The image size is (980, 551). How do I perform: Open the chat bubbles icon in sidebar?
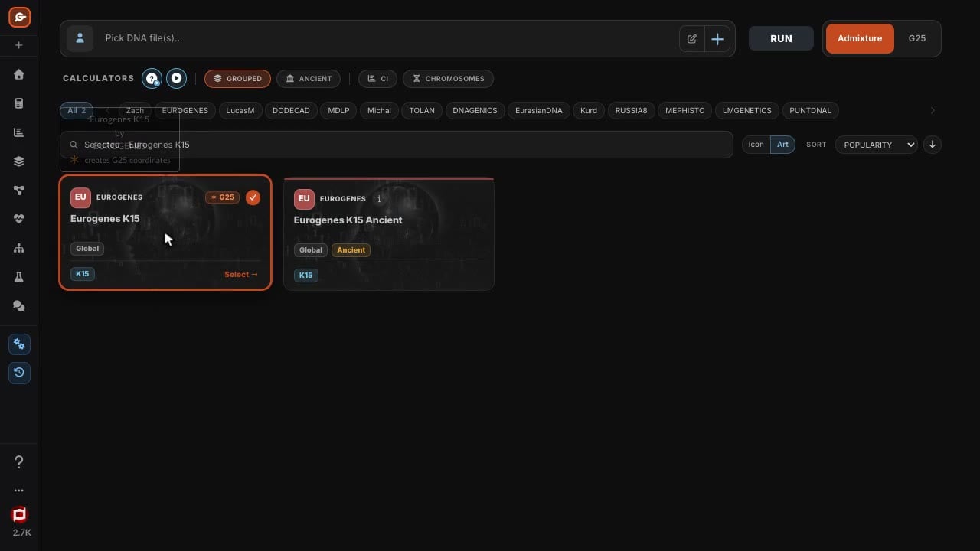tap(19, 306)
